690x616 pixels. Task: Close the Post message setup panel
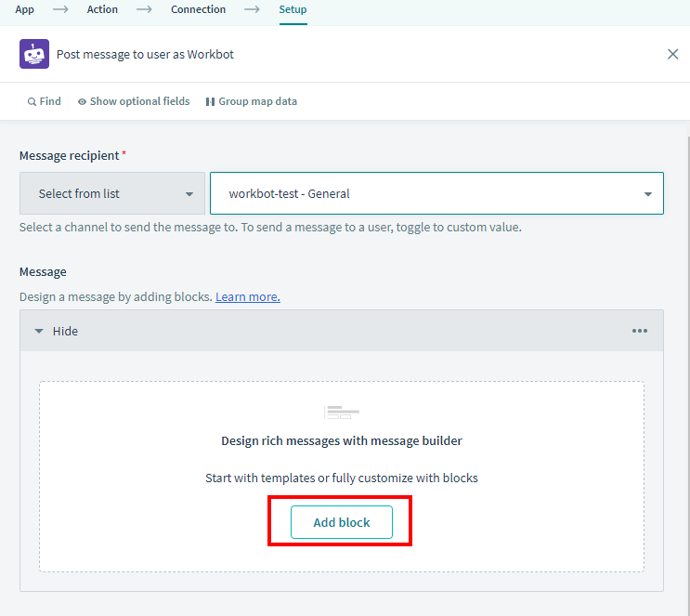tap(672, 54)
